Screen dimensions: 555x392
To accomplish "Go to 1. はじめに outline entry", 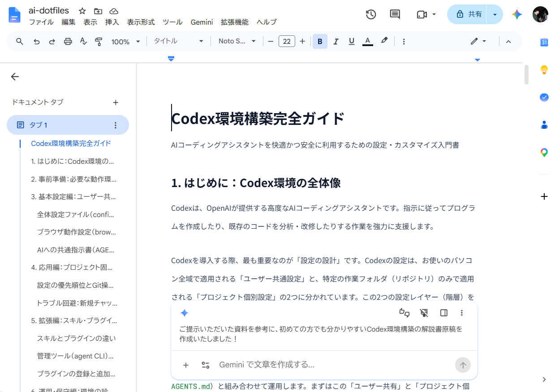I will coord(73,161).
